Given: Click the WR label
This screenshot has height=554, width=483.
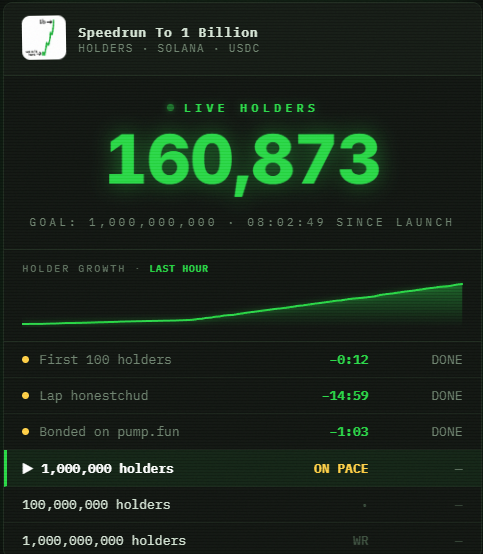Looking at the screenshot, I should pyautogui.click(x=360, y=541).
